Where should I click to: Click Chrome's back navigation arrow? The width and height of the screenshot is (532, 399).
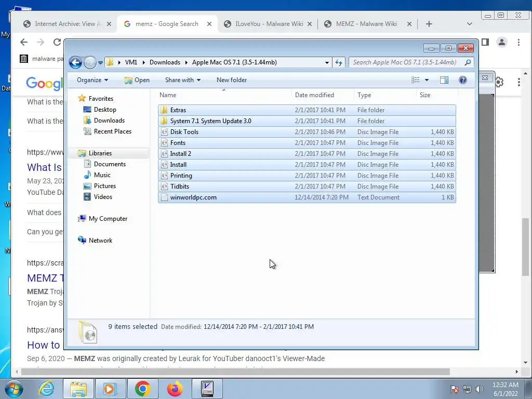point(24,42)
